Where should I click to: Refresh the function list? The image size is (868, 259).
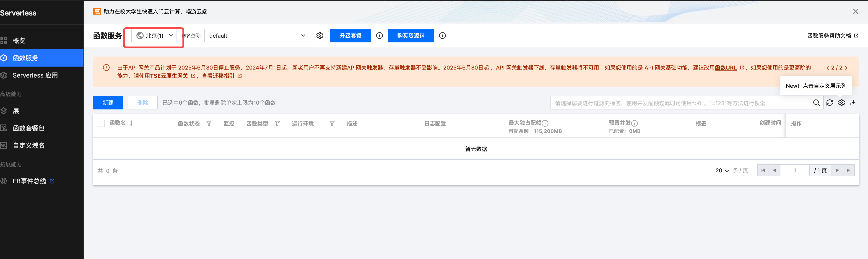click(x=829, y=103)
